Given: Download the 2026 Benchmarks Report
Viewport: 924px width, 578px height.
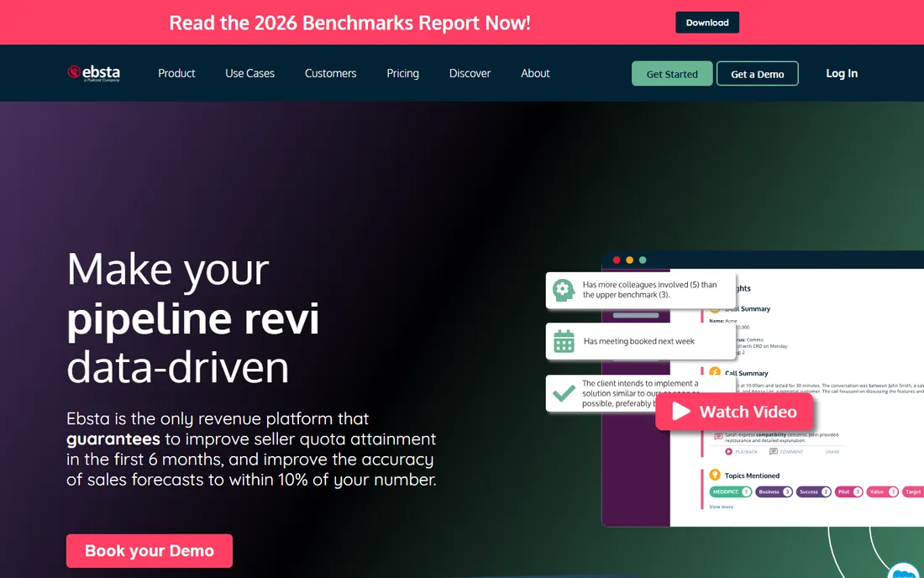Looking at the screenshot, I should 707,23.
